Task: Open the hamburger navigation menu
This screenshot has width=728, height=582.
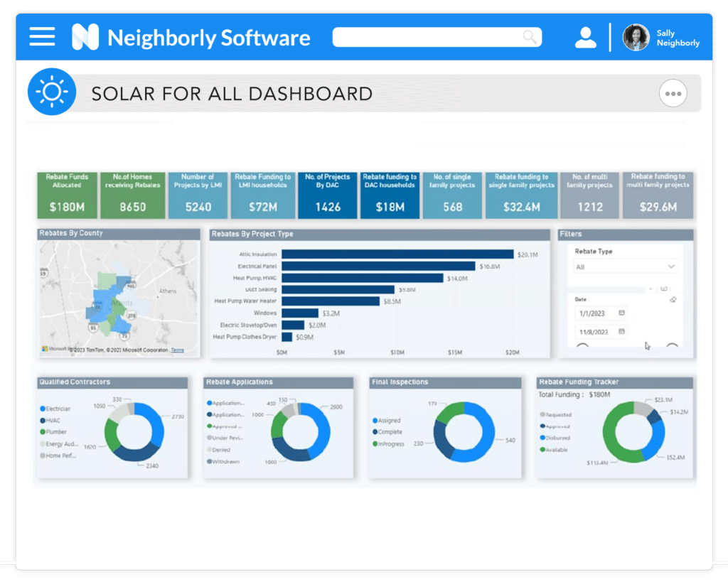Action: pos(42,36)
